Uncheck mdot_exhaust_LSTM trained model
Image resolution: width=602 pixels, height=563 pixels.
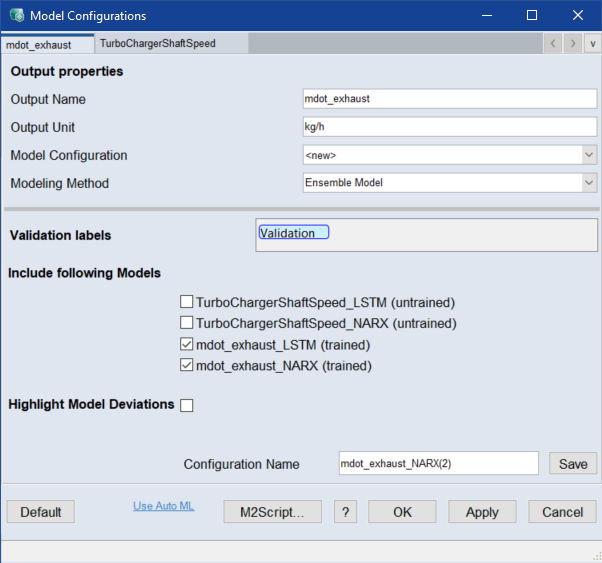[x=186, y=345]
